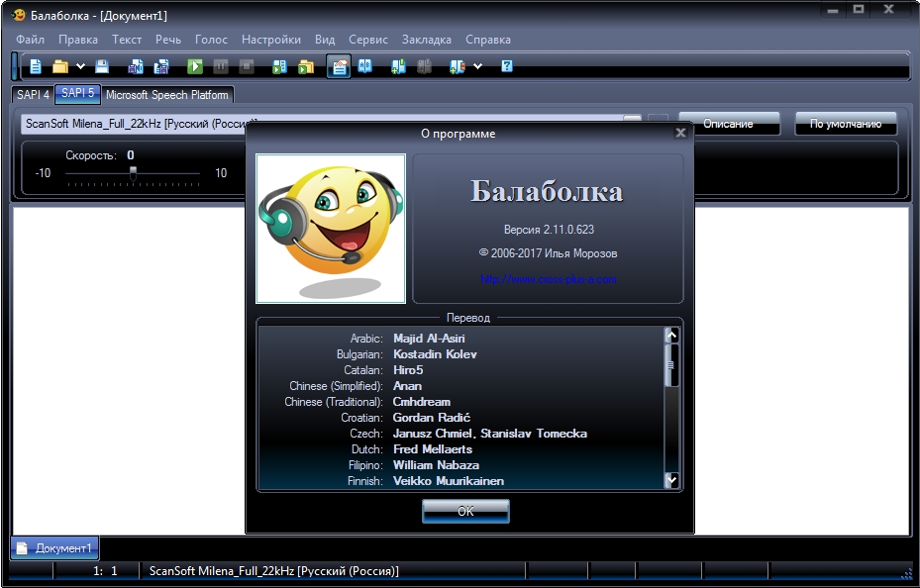Screen dimensions: 920x588
Task: Open the Сервис menu
Action: click(x=367, y=40)
